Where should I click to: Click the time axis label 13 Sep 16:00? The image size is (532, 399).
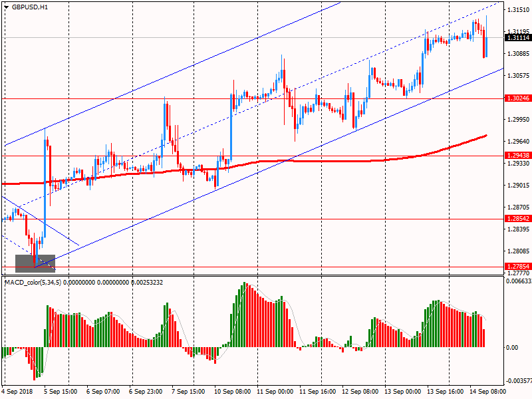point(445,392)
